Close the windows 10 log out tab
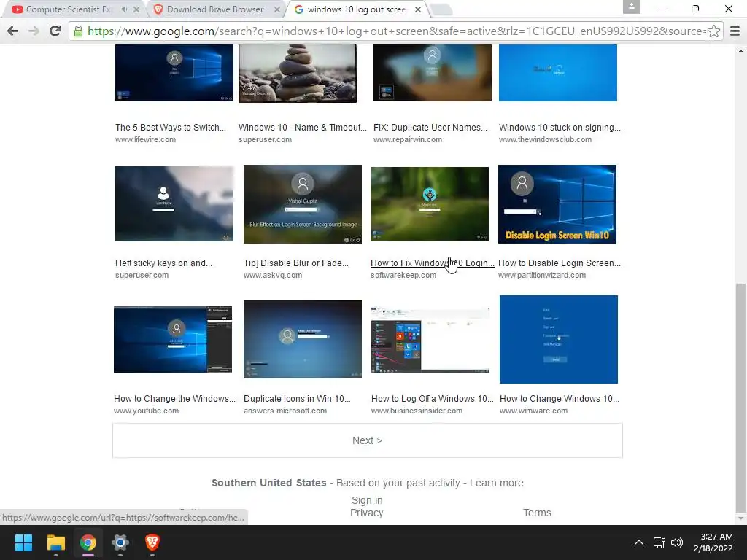The height and width of the screenshot is (560, 747). click(418, 9)
